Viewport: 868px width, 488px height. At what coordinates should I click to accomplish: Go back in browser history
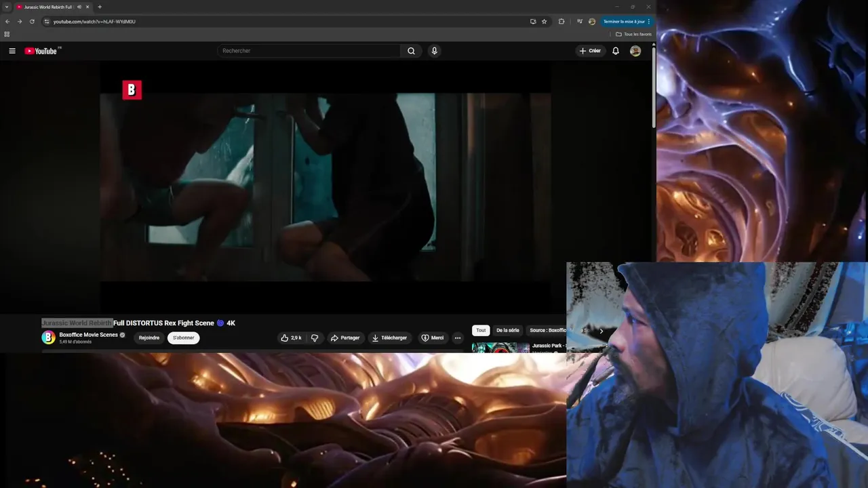point(7,22)
